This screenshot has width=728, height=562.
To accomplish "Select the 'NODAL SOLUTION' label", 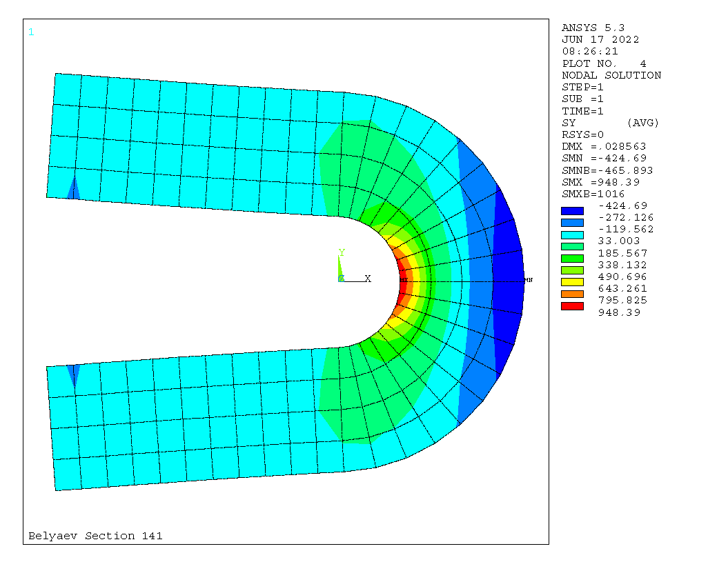I will 611,75.
